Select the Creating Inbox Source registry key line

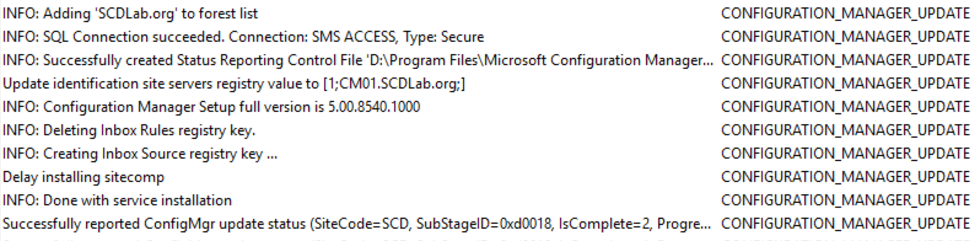coord(140,154)
